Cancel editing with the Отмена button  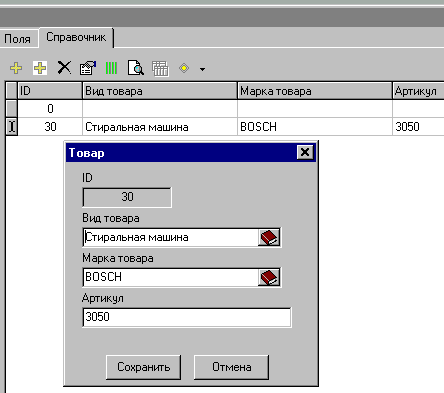tap(231, 367)
